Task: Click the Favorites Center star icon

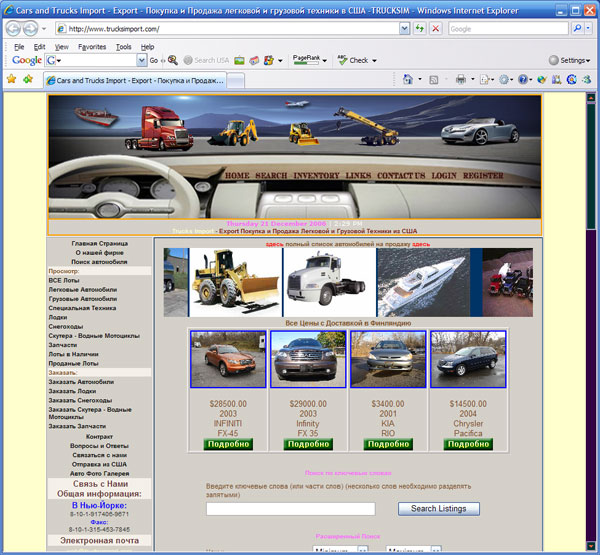Action: [x=11, y=78]
